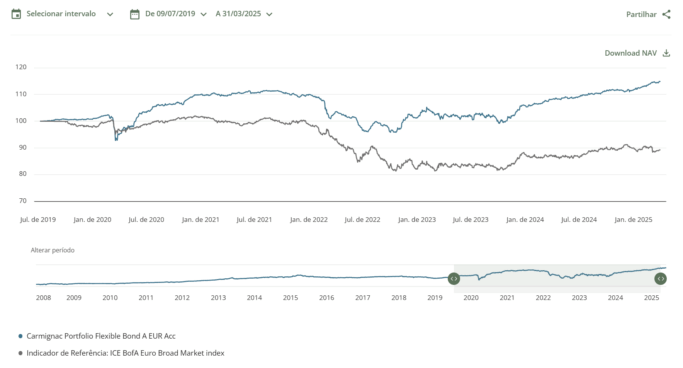Click the 2023 year in the navigator
Image resolution: width=683 pixels, height=368 pixels.
(x=579, y=298)
